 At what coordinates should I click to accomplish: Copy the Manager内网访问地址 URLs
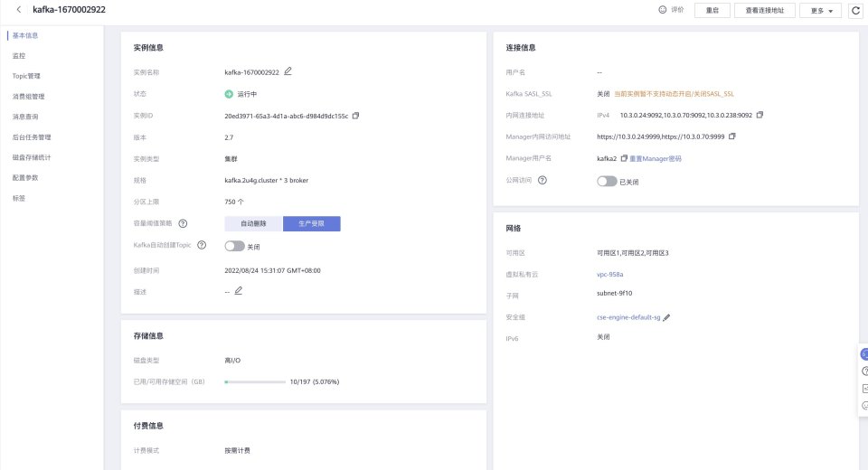tap(732, 136)
